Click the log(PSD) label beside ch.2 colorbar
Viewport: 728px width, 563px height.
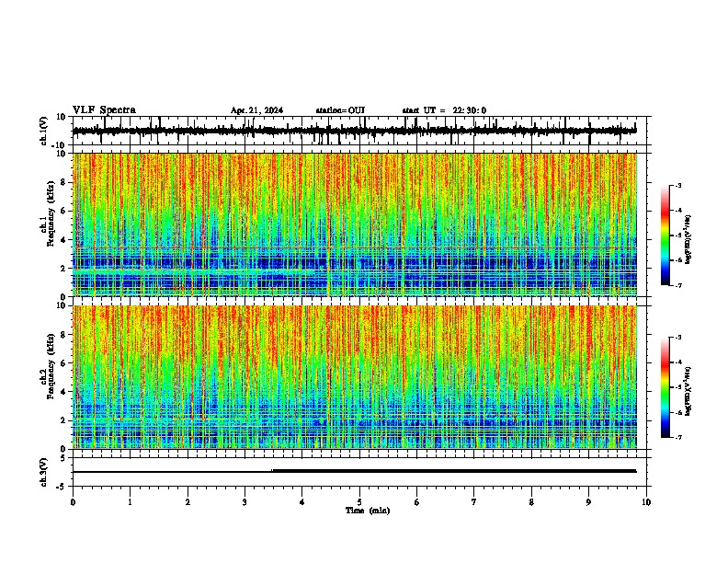pyautogui.click(x=688, y=391)
